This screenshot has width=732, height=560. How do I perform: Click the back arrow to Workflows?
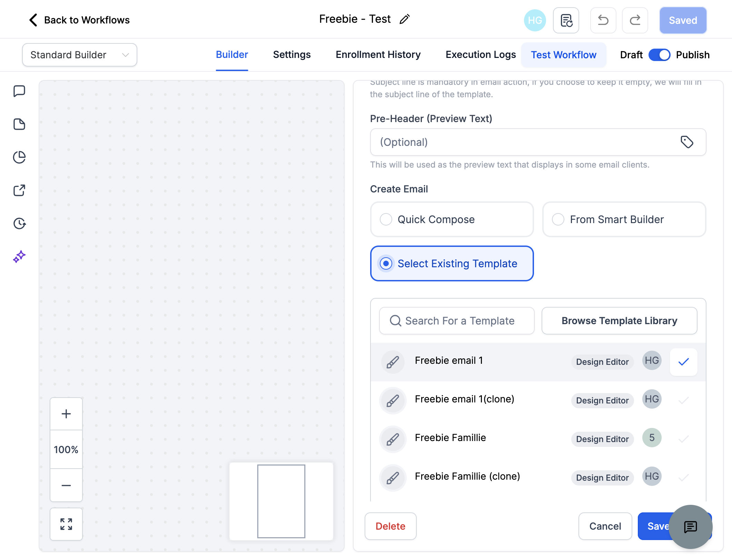(33, 20)
